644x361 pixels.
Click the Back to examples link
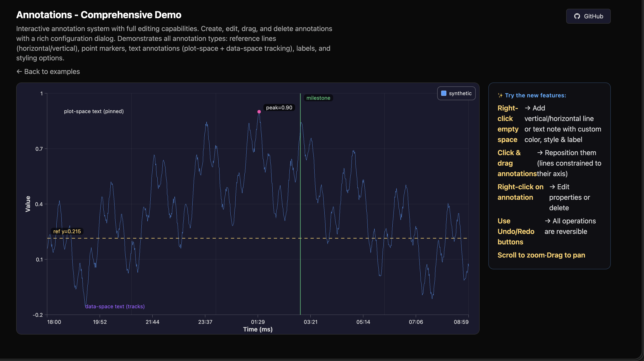52,72
